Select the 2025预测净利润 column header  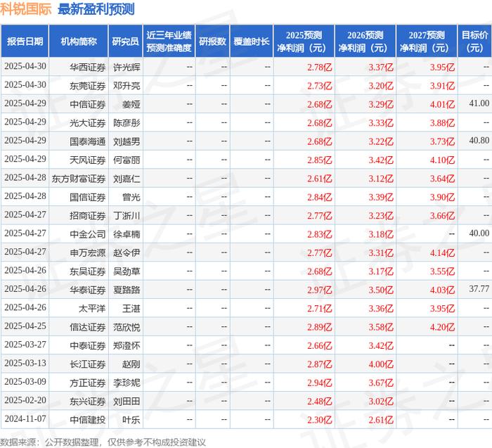[304, 41]
